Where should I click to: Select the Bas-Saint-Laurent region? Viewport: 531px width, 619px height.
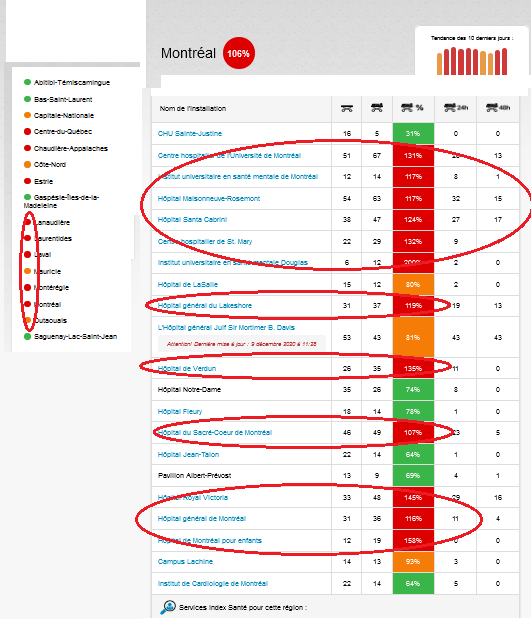click(x=63, y=99)
